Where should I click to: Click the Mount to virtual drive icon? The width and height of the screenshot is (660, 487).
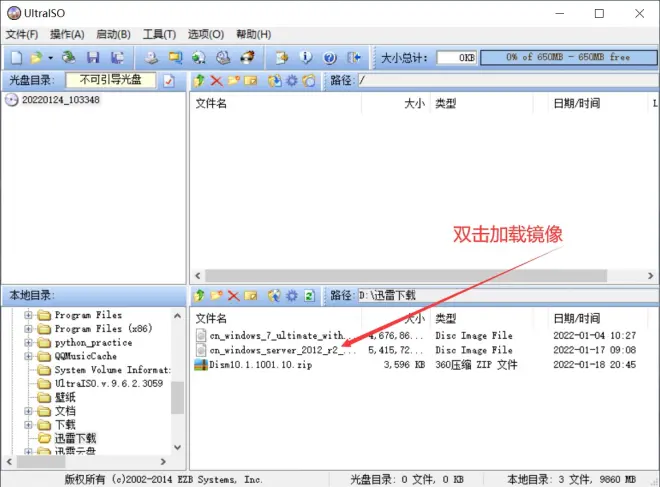223,58
